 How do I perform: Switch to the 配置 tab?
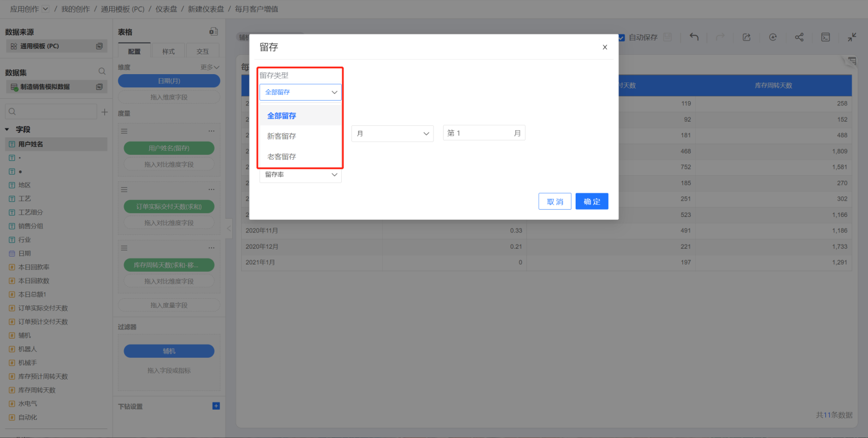tap(134, 51)
